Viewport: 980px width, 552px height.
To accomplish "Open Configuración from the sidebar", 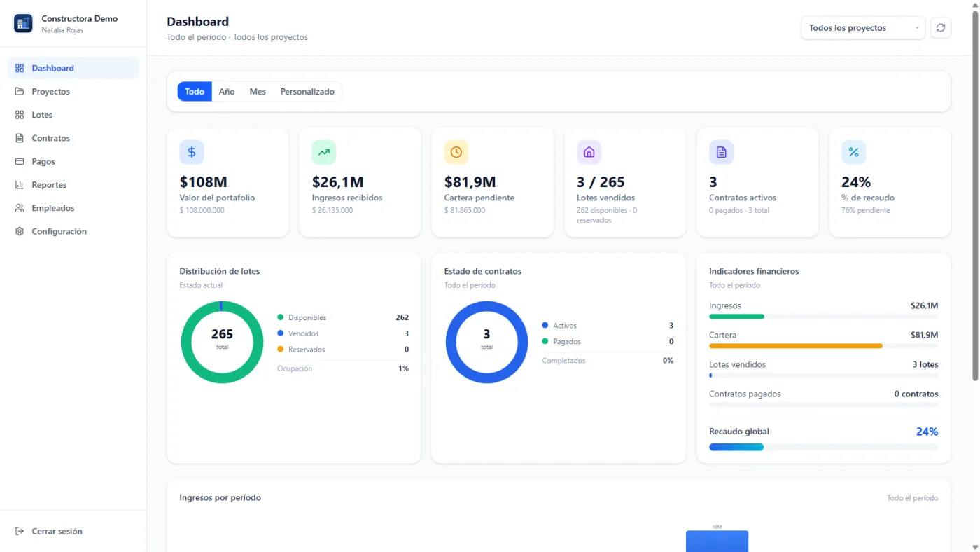I will (73, 231).
